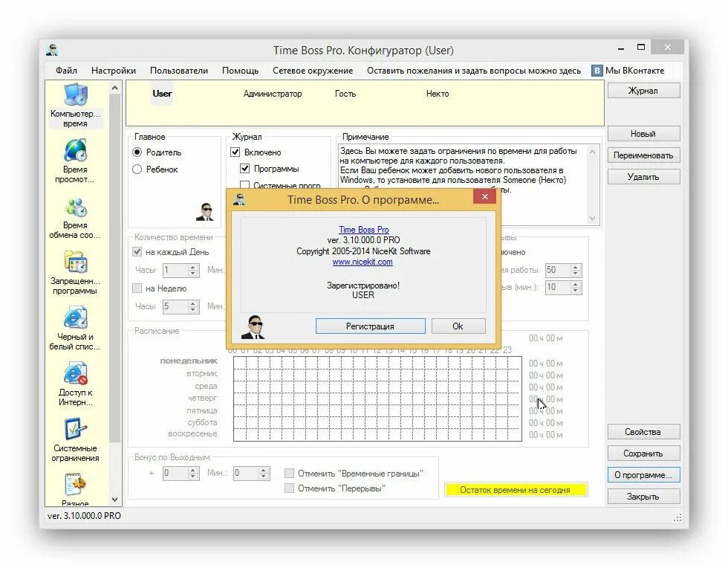Increase work time value of 50
This screenshot has height=568, width=728.
576,267
